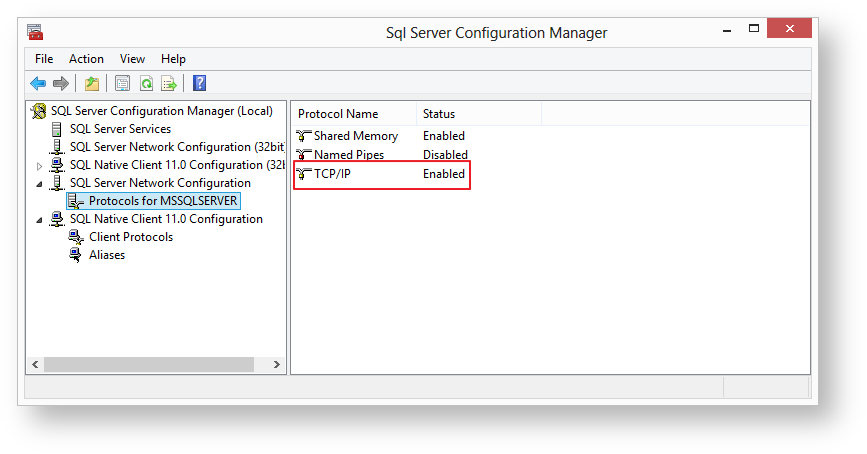Expand SQL Native Client 11.0 Configuration (32bit)
The height and width of the screenshot is (454, 867).
tap(40, 166)
